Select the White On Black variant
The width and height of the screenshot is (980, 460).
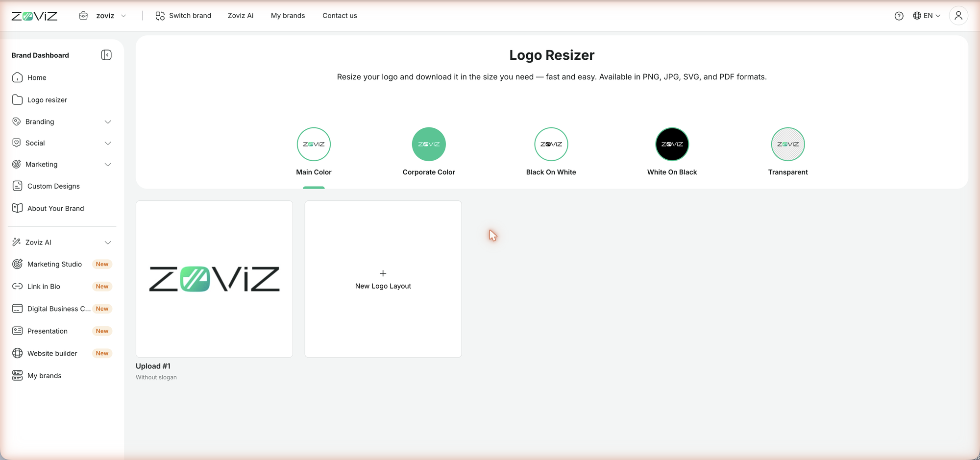click(x=672, y=151)
